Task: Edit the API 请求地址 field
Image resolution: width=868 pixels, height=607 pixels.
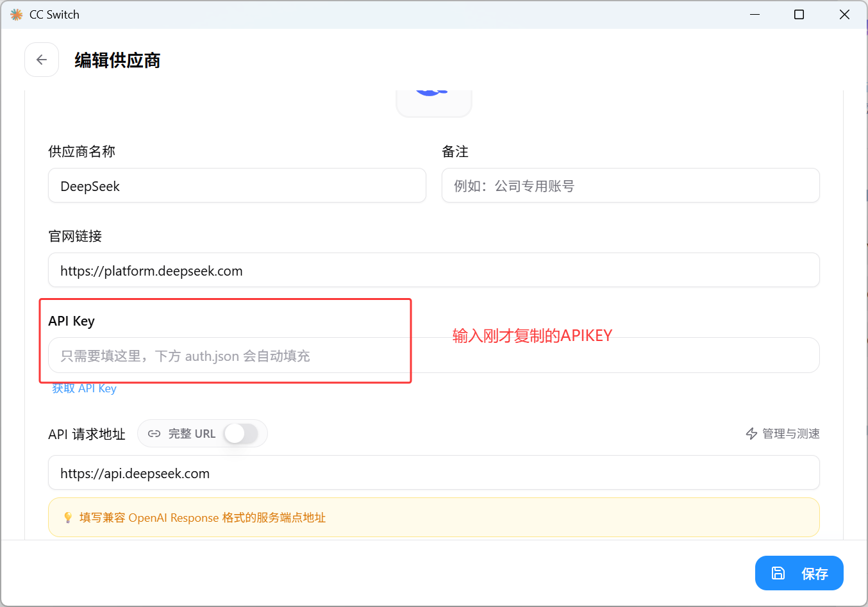Action: (x=434, y=473)
